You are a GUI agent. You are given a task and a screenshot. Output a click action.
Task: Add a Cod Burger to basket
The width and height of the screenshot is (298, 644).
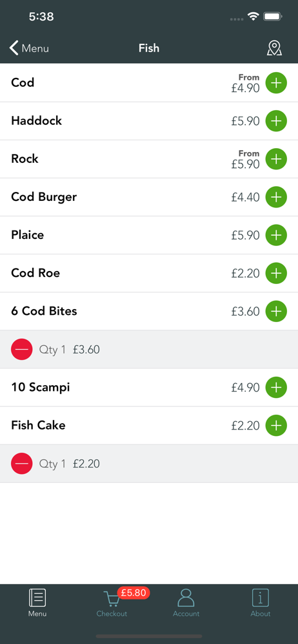(x=276, y=197)
